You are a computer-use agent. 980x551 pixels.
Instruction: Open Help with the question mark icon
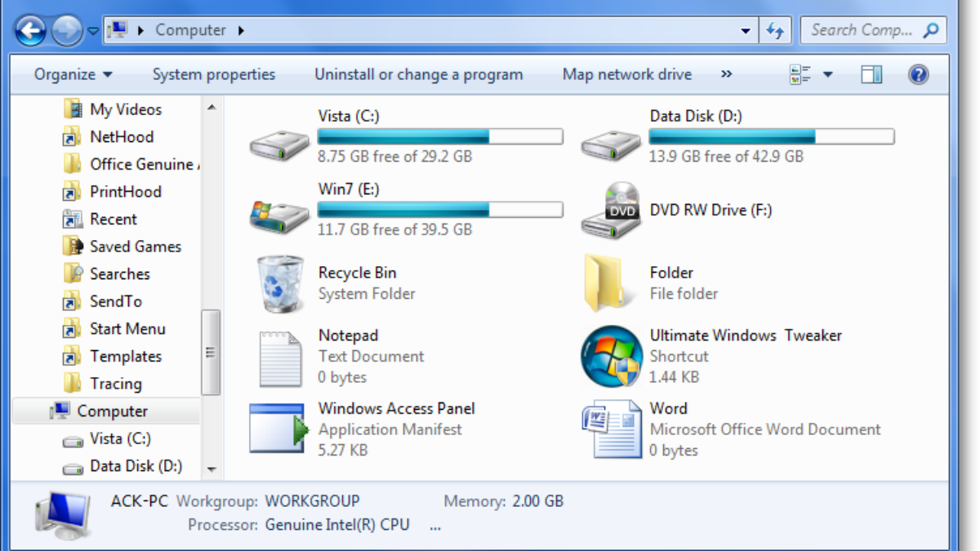point(918,74)
